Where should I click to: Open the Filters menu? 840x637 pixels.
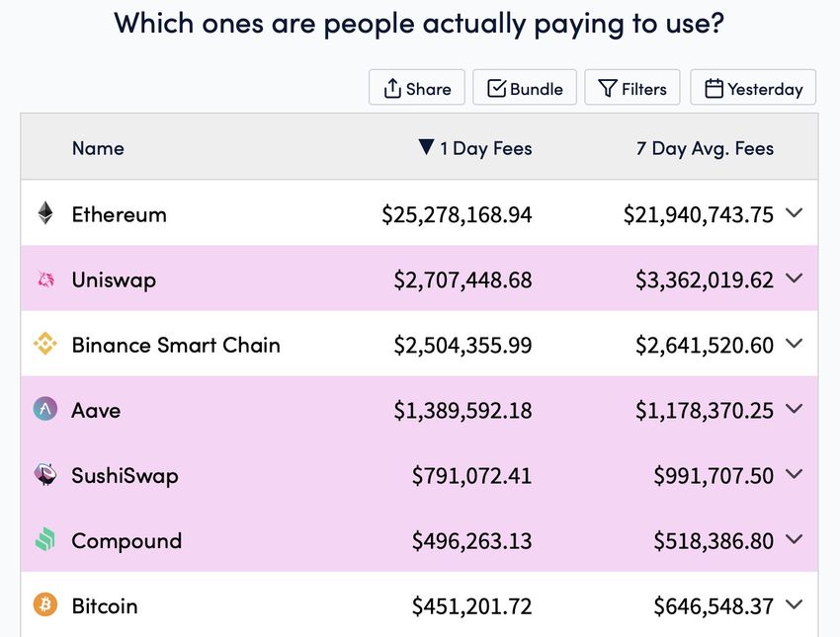pos(632,89)
